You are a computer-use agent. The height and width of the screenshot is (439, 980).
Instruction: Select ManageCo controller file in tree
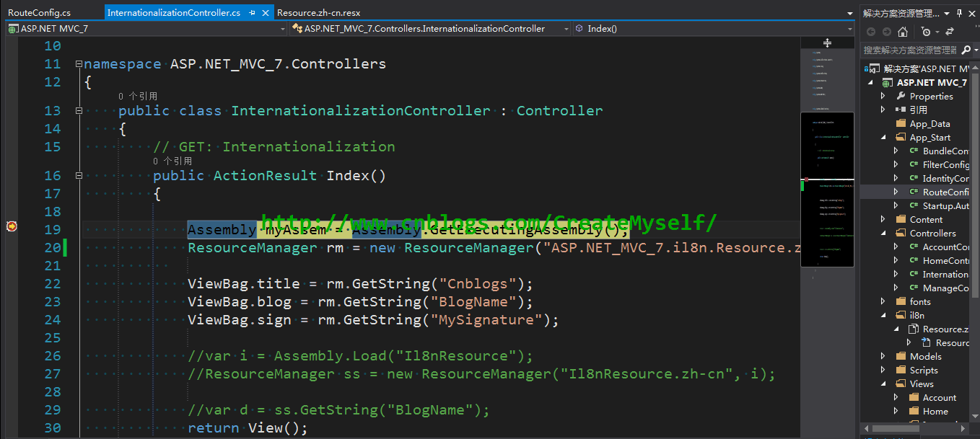(x=945, y=288)
